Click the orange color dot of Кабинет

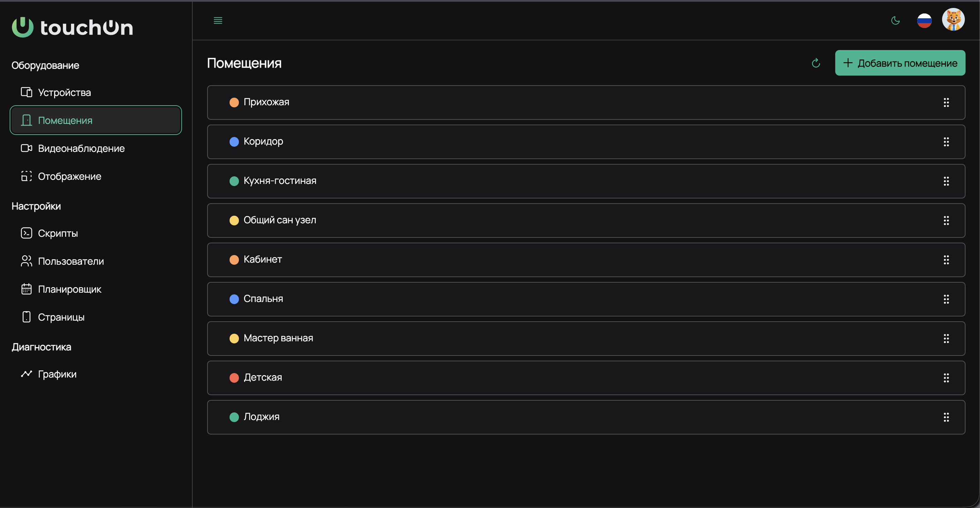[234, 260]
